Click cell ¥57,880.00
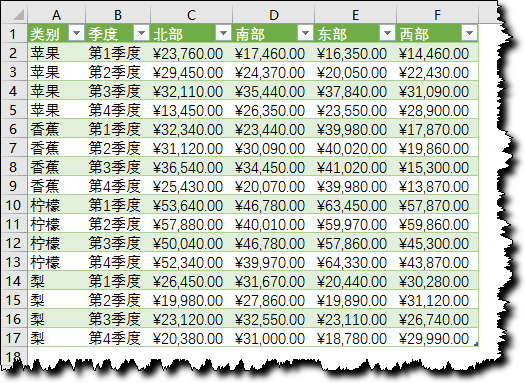The width and height of the screenshot is (525, 383). 191,224
